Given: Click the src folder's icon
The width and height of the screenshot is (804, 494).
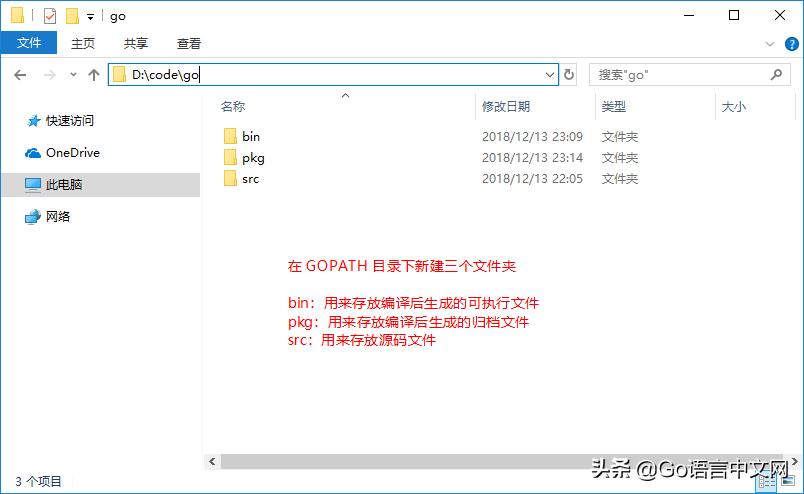Looking at the screenshot, I should [x=230, y=179].
